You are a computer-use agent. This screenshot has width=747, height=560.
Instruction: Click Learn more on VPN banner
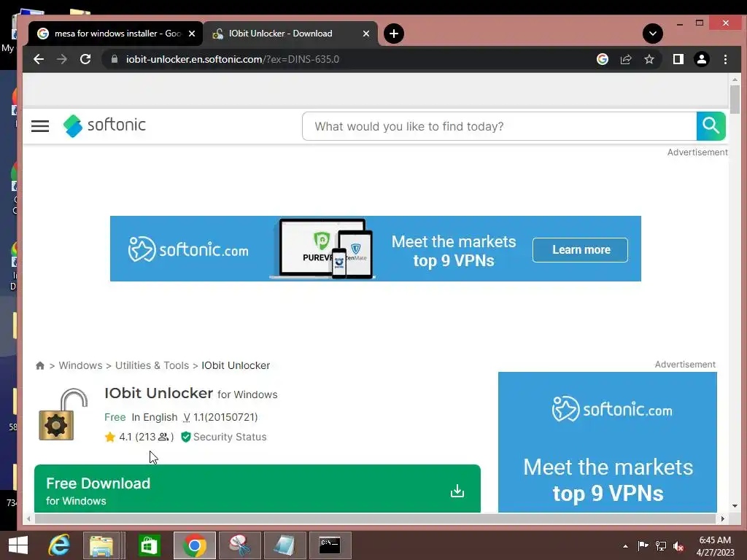(580, 249)
